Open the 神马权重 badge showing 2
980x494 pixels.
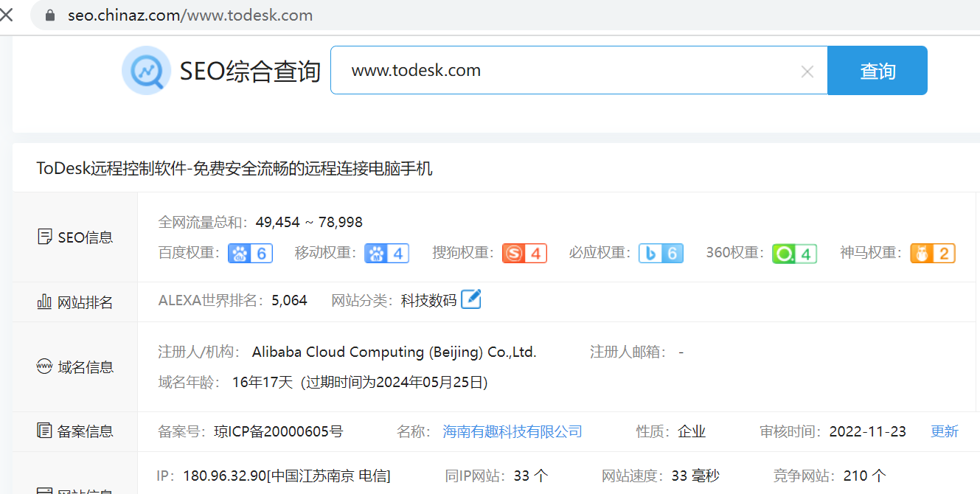[933, 254]
